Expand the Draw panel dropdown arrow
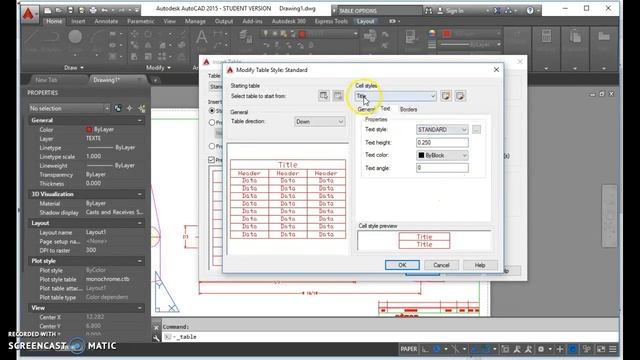Viewport: 640px width, 360px height. click(82, 68)
